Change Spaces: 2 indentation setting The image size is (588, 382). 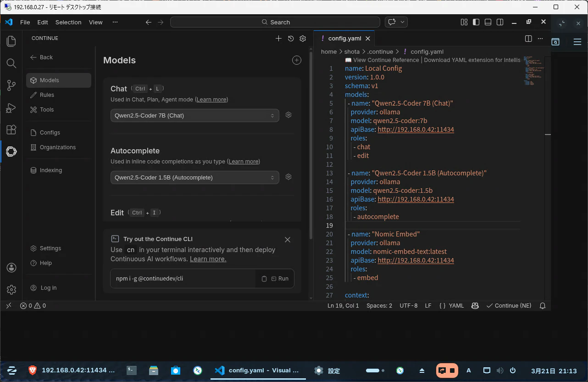[379, 306]
